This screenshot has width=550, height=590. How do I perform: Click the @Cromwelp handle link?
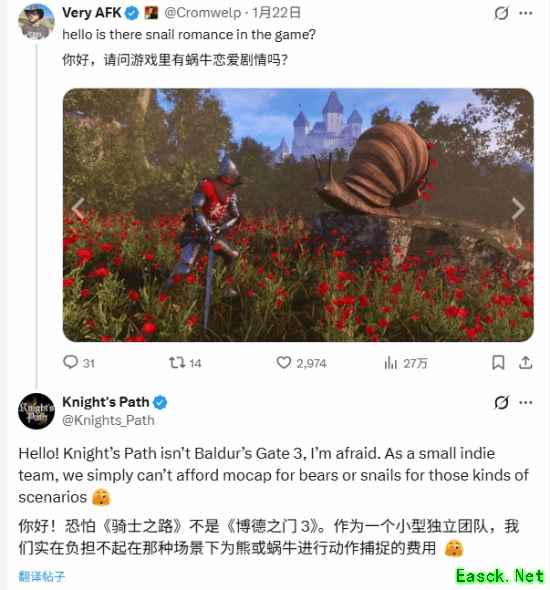[x=203, y=13]
